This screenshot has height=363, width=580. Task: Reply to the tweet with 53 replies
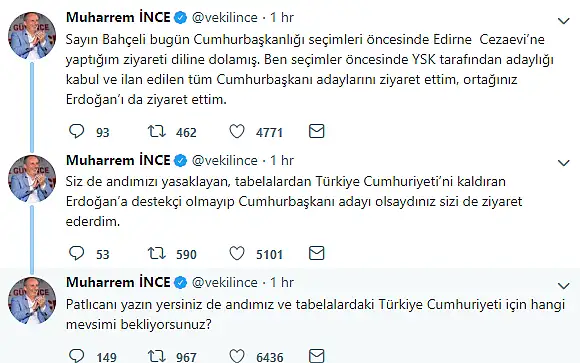[77, 253]
